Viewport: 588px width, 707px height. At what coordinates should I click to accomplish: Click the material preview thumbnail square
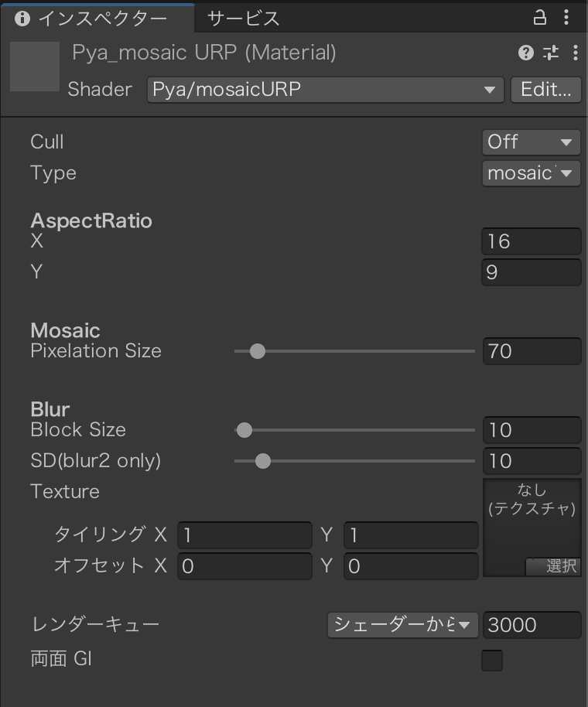point(34,66)
